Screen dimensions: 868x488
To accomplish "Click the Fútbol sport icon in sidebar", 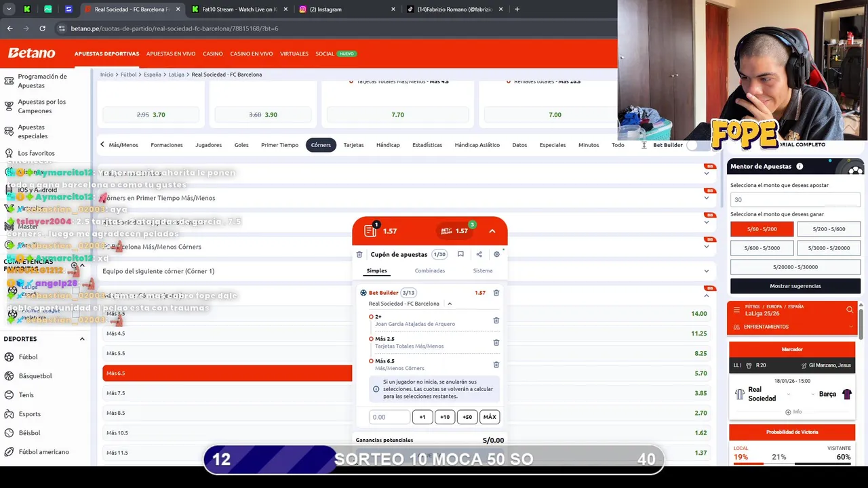I will (x=9, y=357).
